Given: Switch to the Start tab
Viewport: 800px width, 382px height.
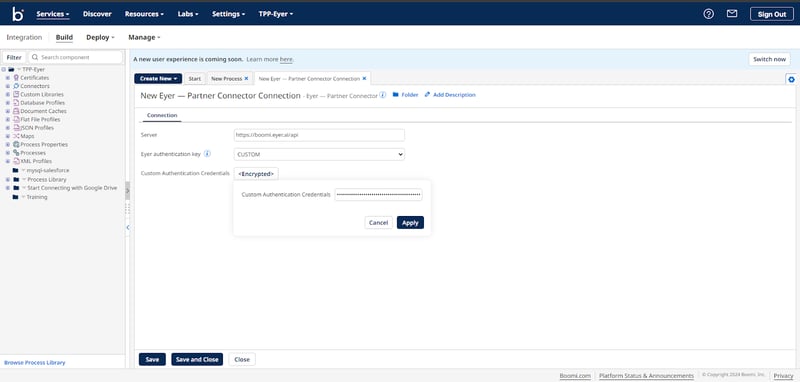Looking at the screenshot, I should pos(194,79).
